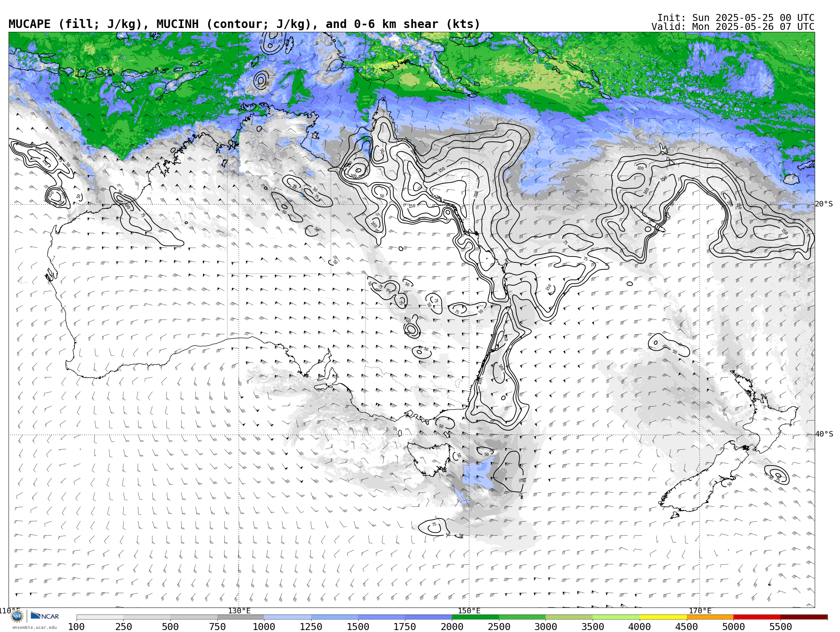Select the medium green 2500-3000 swatch
Image resolution: width=840 pixels, height=632 pixels.
[x=522, y=617]
